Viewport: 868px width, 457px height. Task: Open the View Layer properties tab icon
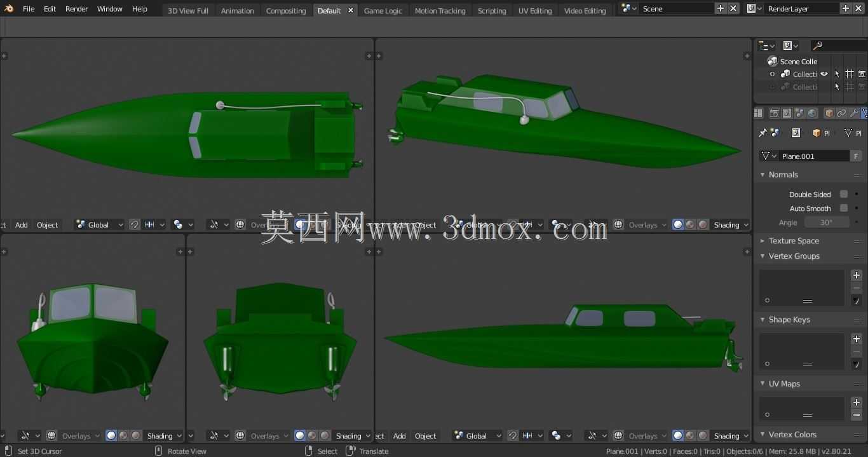(x=787, y=113)
